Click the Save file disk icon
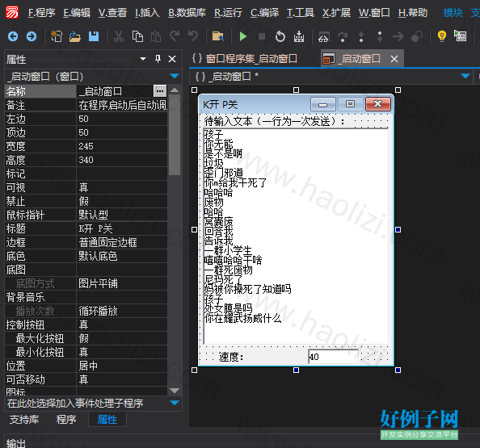The width and height of the screenshot is (480, 448). click(94, 36)
